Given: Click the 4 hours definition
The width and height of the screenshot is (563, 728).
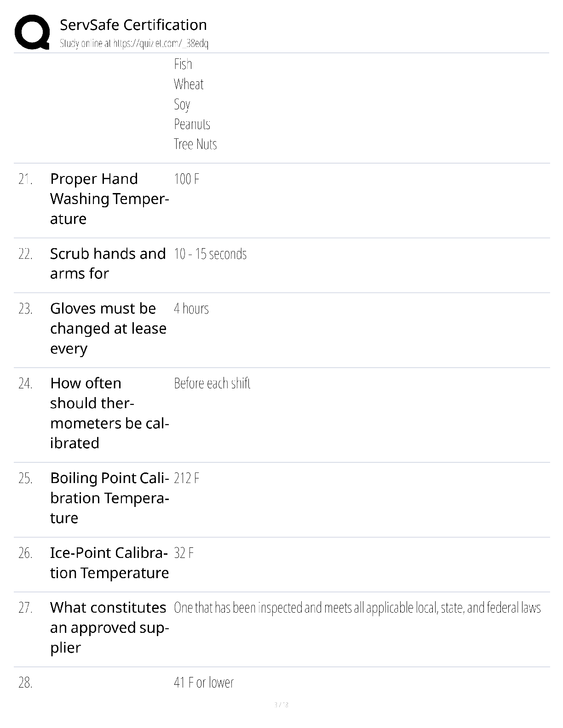Looking at the screenshot, I should 191,308.
